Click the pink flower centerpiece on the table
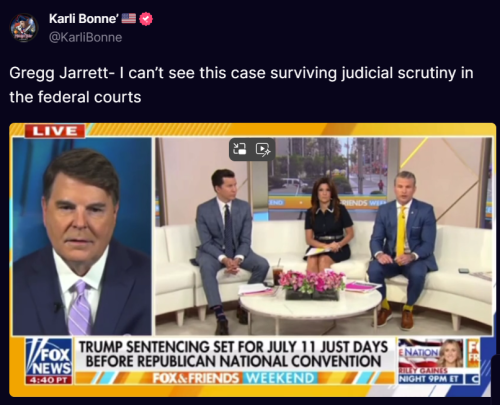 311,284
